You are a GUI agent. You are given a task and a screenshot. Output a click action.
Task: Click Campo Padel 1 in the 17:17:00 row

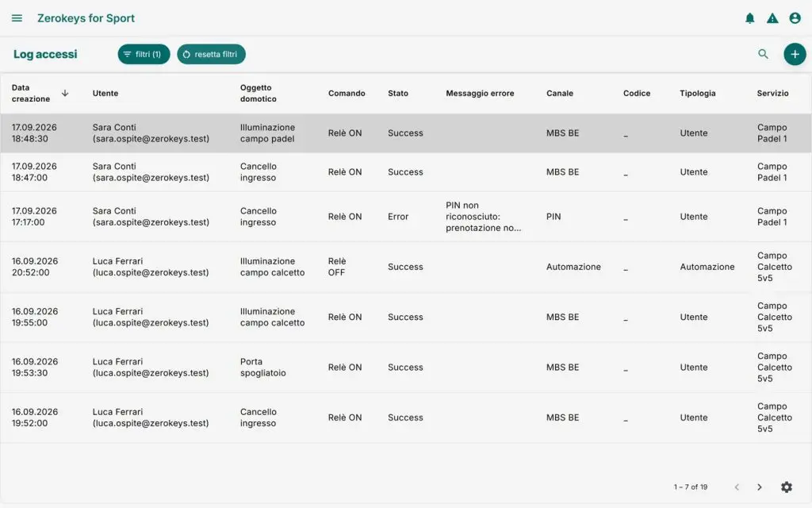click(x=772, y=217)
